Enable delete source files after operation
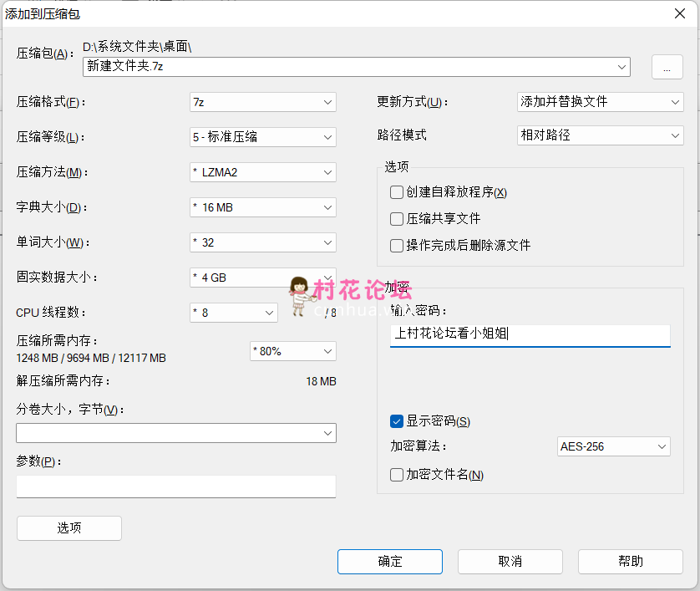 coord(397,246)
